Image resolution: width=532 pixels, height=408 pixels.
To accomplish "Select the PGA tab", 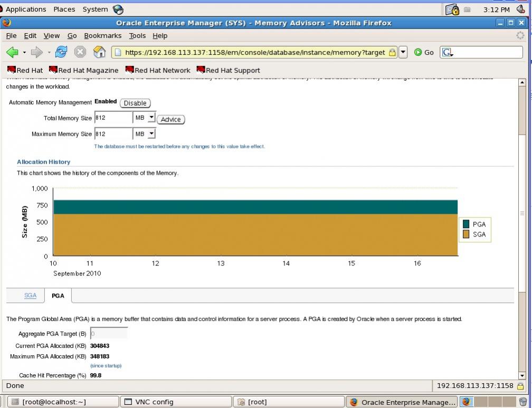I will coord(58,296).
